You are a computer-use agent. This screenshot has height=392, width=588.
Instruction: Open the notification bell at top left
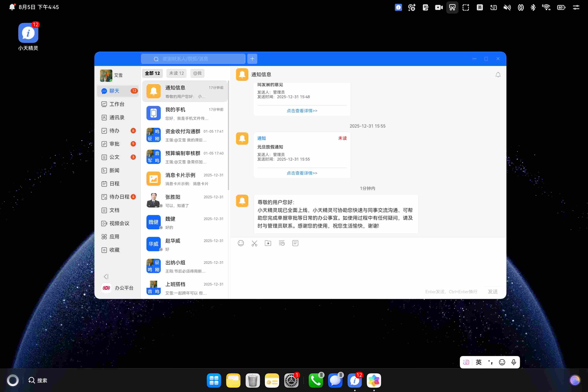12,7
